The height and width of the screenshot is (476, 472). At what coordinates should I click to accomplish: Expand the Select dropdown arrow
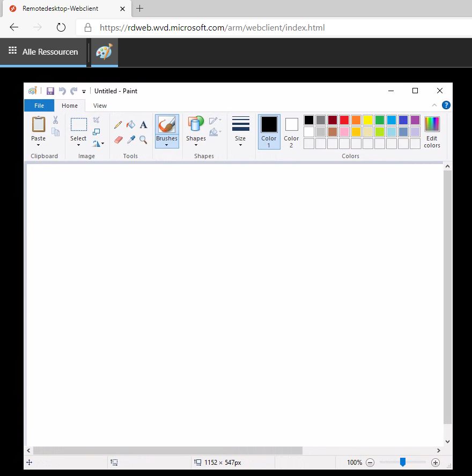coord(78,145)
